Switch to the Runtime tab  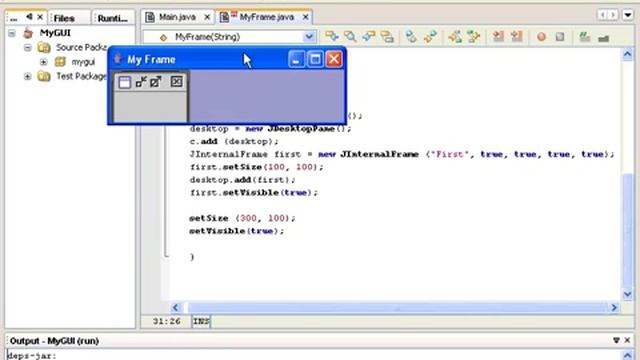(x=113, y=18)
